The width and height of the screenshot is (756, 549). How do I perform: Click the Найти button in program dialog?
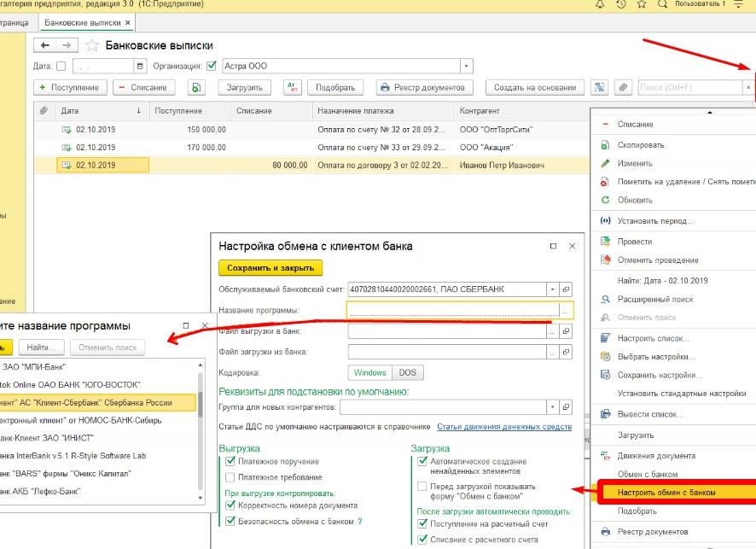40,348
